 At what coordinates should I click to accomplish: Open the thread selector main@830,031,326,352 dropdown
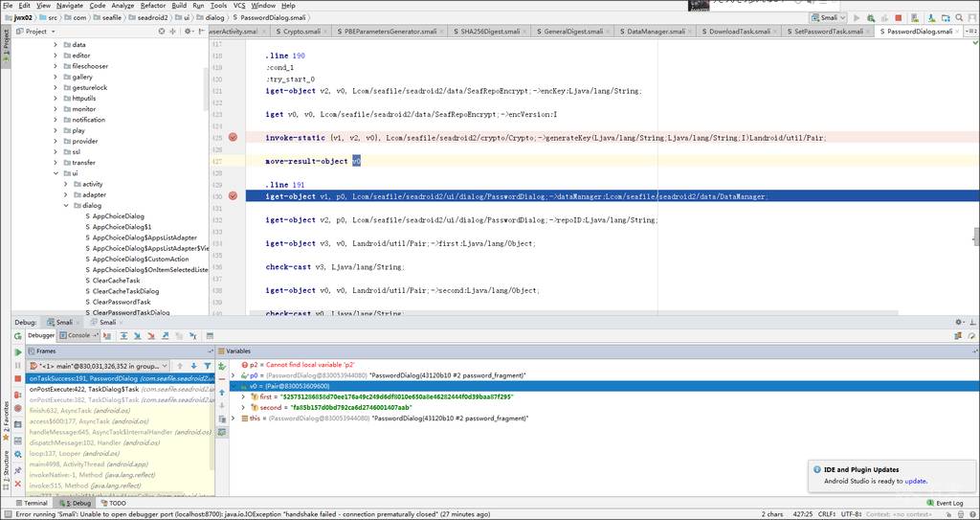click(x=99, y=366)
